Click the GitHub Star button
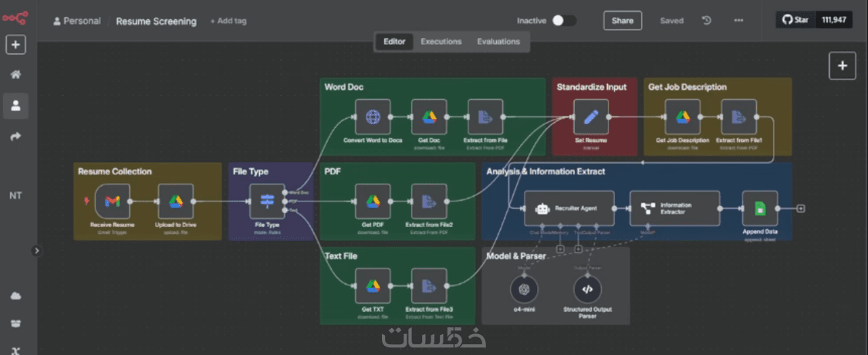Viewport: 868px width, 355px height. pos(795,20)
